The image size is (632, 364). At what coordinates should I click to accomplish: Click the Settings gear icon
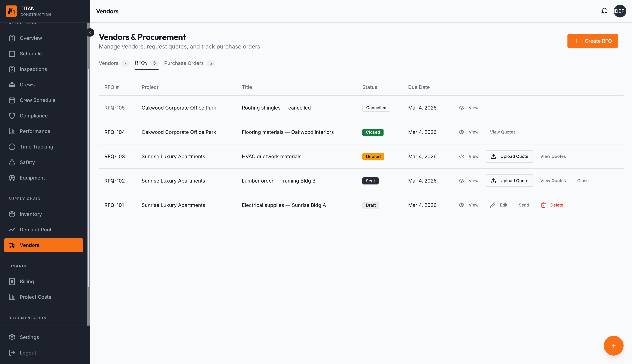pyautogui.click(x=12, y=337)
